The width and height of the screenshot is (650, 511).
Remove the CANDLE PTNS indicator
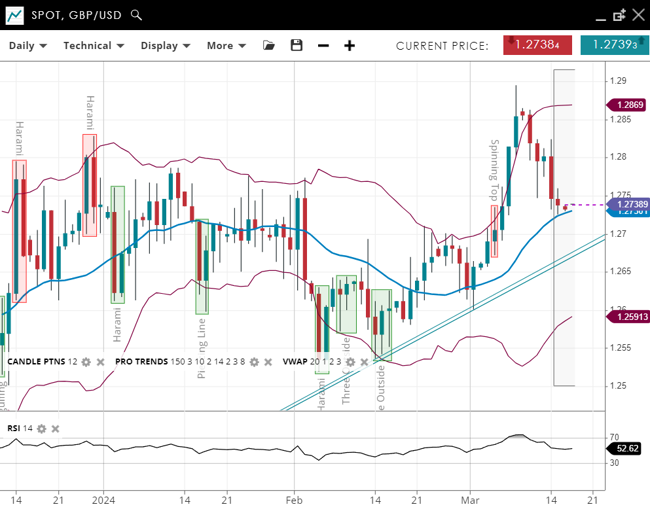click(100, 361)
